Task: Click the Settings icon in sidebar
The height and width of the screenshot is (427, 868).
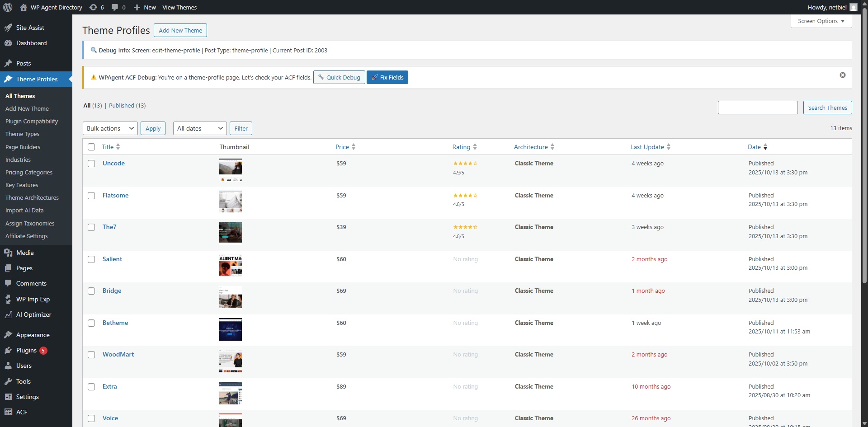Action: click(8, 397)
